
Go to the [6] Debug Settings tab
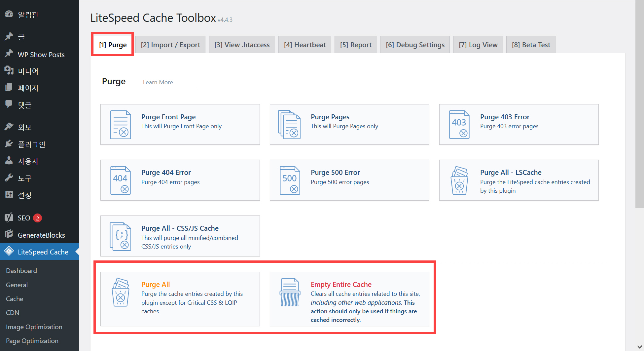pos(415,45)
